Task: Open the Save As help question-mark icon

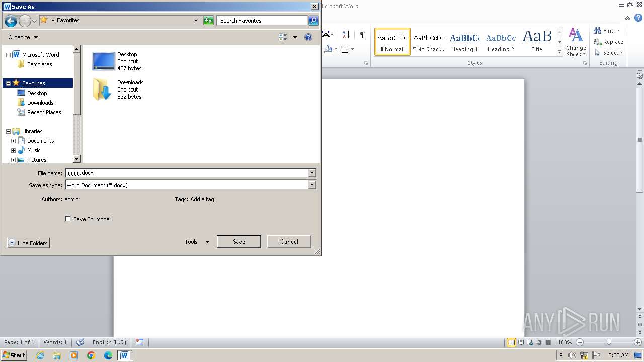Action: (308, 37)
